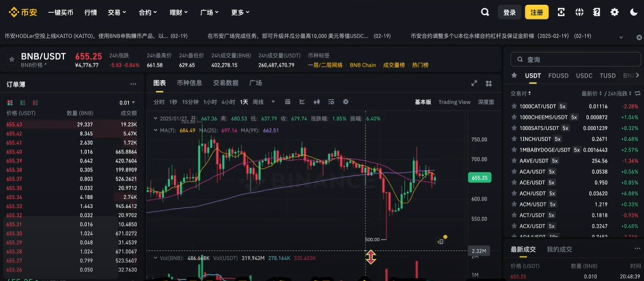The height and width of the screenshot is (281, 644).
Task: Switch chart to Trading View mode
Action: [454, 102]
